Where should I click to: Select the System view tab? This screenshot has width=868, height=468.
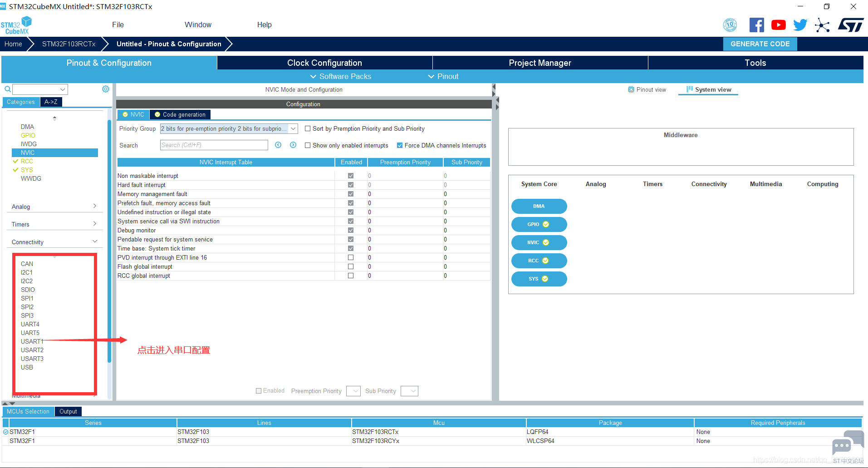click(708, 89)
